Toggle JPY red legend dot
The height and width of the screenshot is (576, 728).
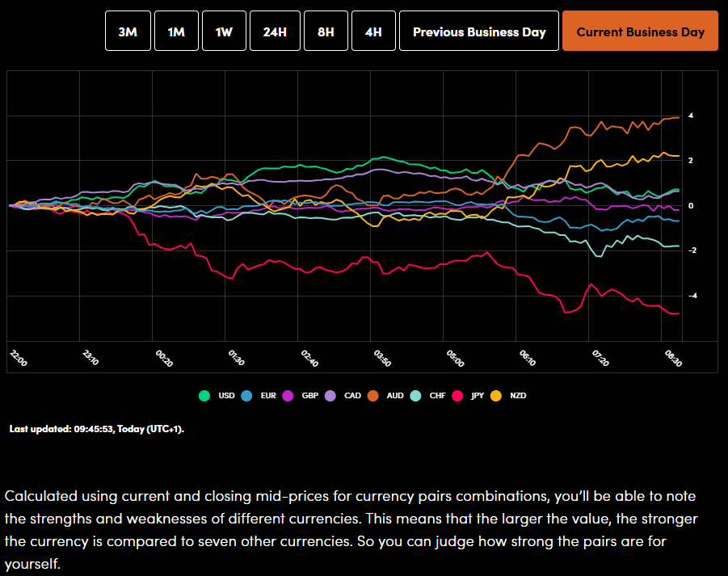click(457, 396)
